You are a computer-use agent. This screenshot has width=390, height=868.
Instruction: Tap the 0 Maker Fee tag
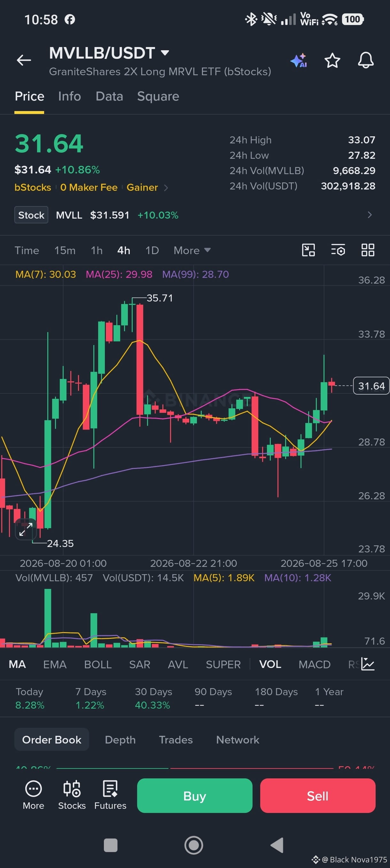tap(89, 187)
